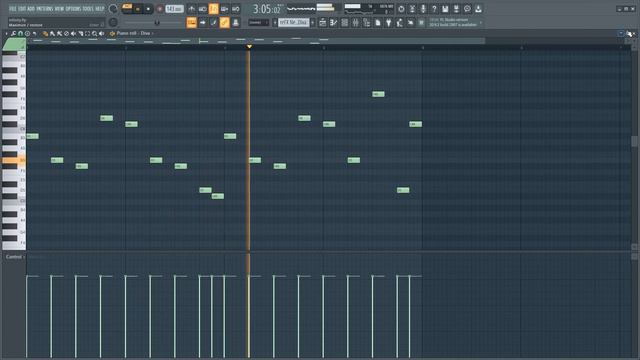Open the Mixer view icon

coord(356,23)
